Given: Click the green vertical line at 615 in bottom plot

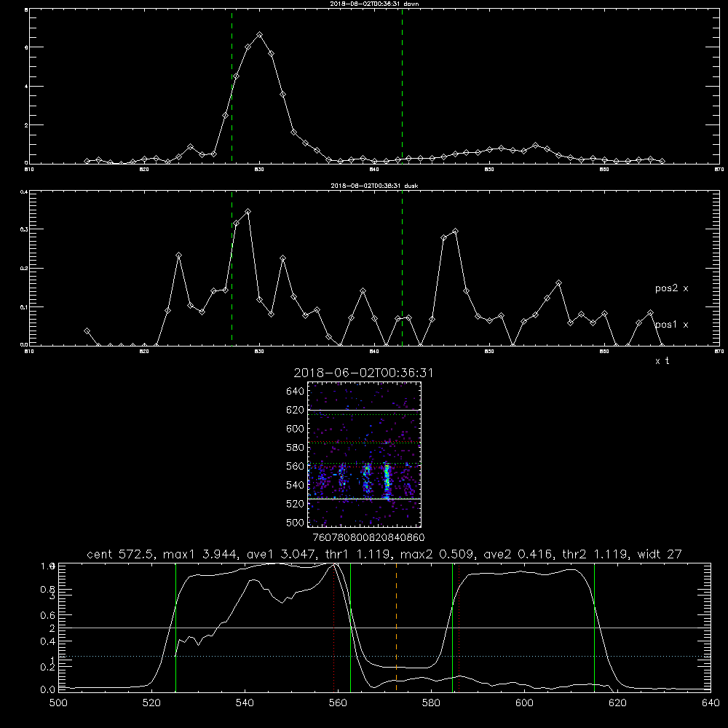Looking at the screenshot, I should tap(594, 628).
